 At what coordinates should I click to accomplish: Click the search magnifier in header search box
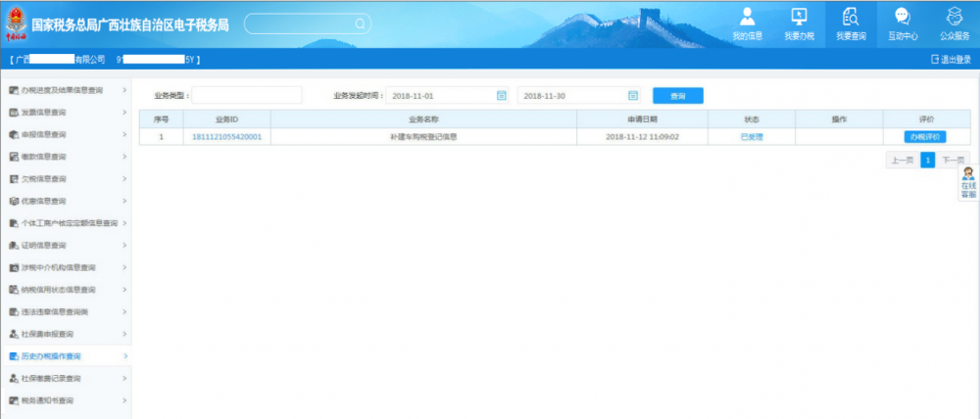[360, 23]
